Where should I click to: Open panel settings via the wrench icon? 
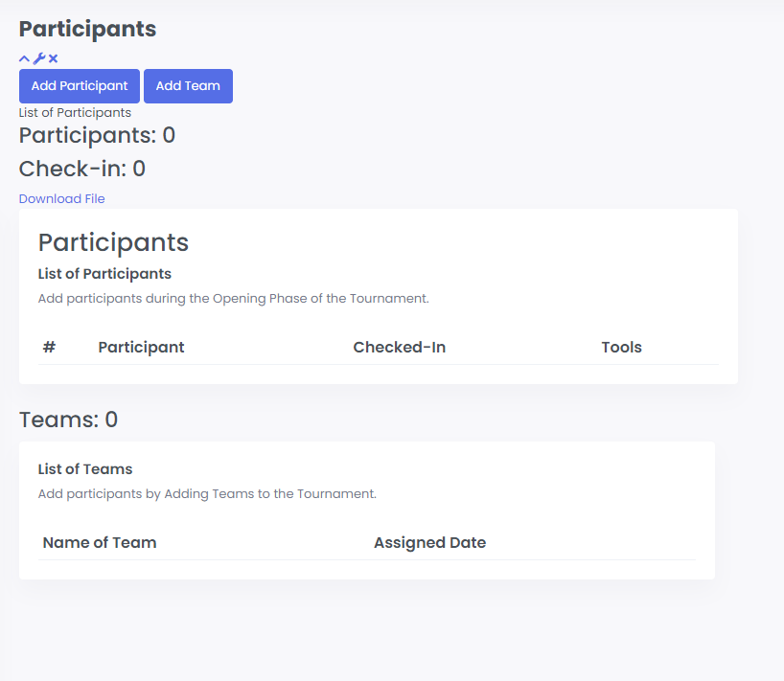click(39, 58)
